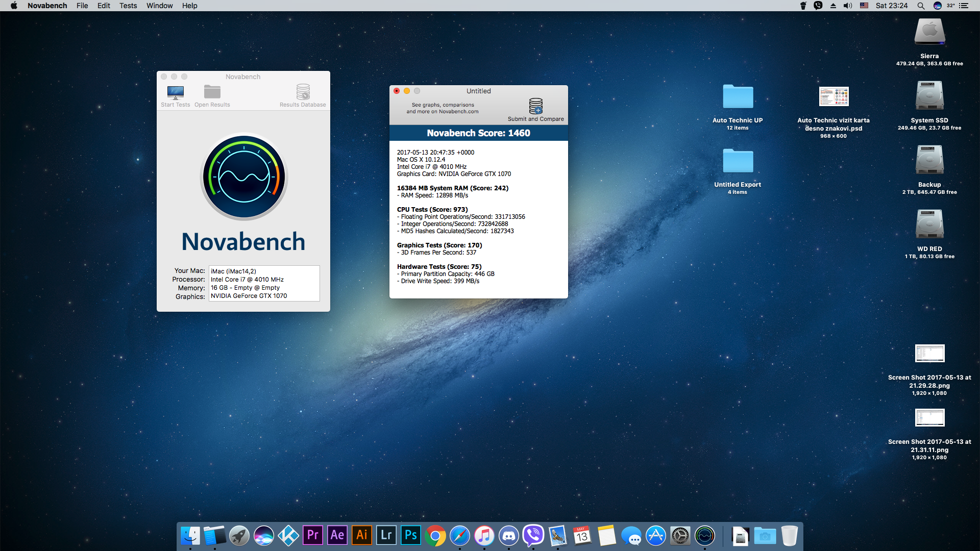Screen dimensions: 980x551
Task: Open App Store from the Dock
Action: point(656,536)
